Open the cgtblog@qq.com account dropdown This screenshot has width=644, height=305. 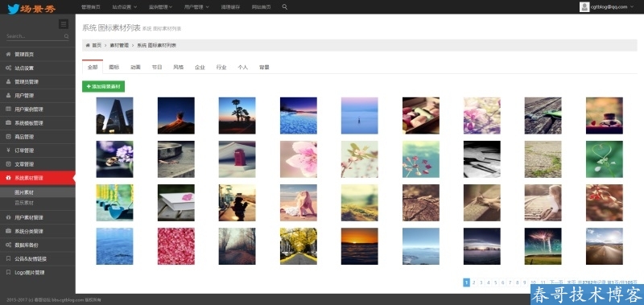tap(607, 7)
